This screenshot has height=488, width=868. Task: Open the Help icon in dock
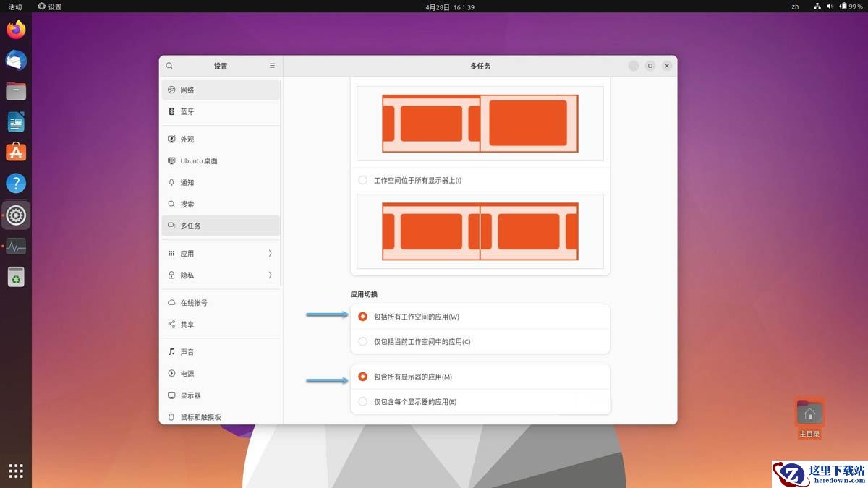tap(16, 184)
